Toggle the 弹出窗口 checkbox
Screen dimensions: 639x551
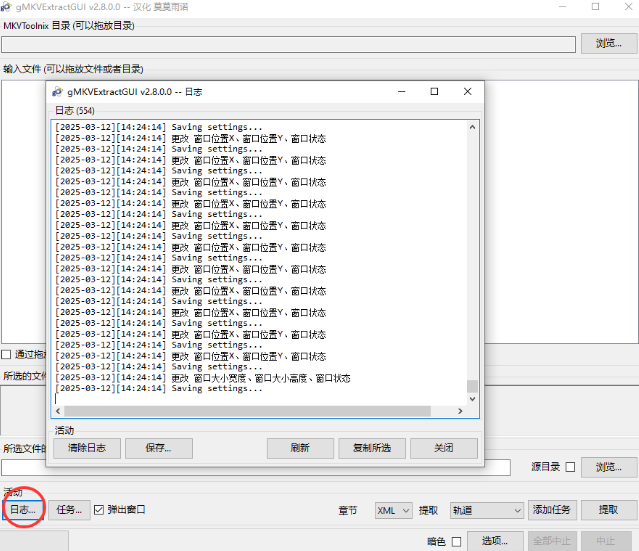99,510
